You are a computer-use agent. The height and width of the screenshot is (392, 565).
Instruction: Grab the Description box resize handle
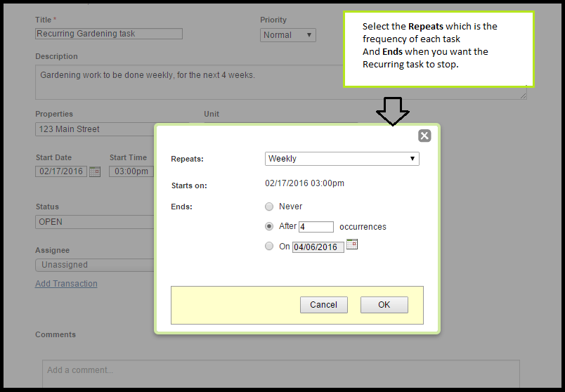point(524,96)
